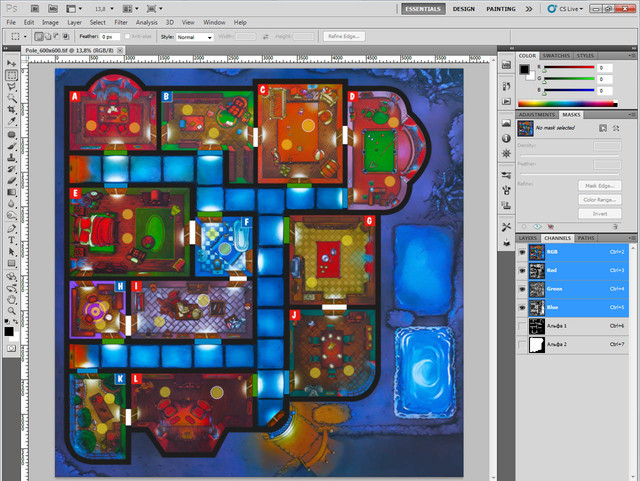Select the Path Selection tool

click(x=11, y=252)
